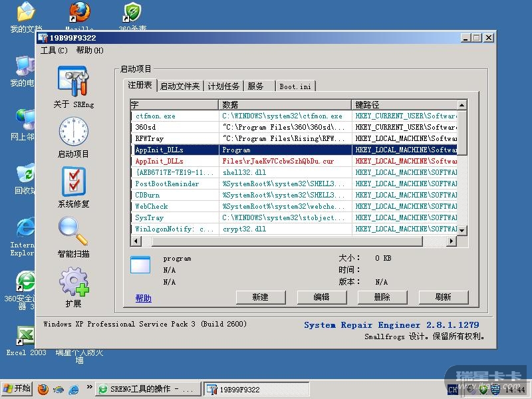Open the 帮助 help link

[143, 298]
